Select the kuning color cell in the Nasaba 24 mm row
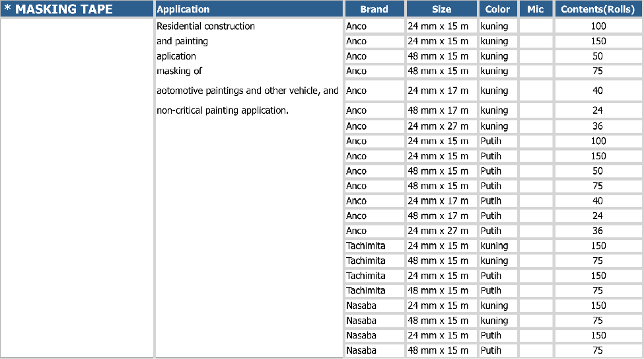 click(494, 305)
